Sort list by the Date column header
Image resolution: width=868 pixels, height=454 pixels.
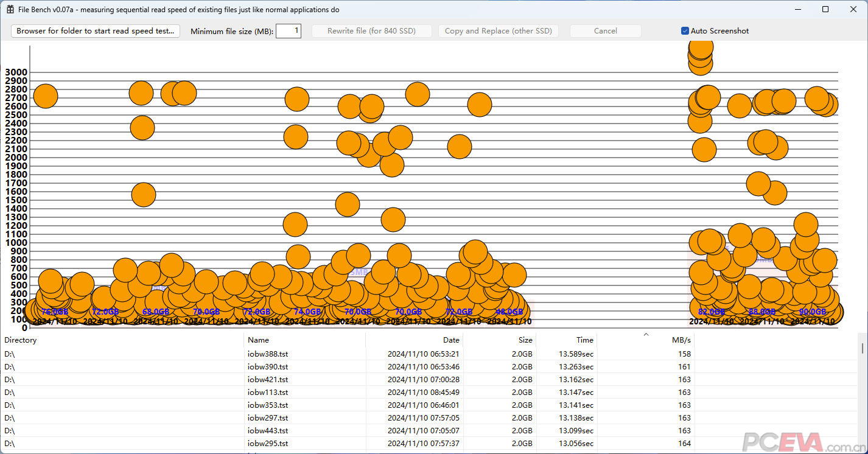coord(414,340)
